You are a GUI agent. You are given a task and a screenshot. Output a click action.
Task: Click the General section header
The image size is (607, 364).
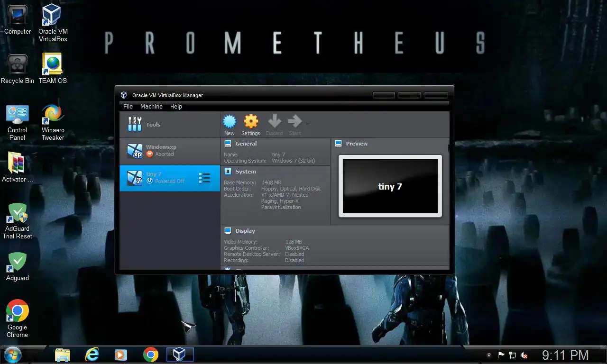[246, 144]
